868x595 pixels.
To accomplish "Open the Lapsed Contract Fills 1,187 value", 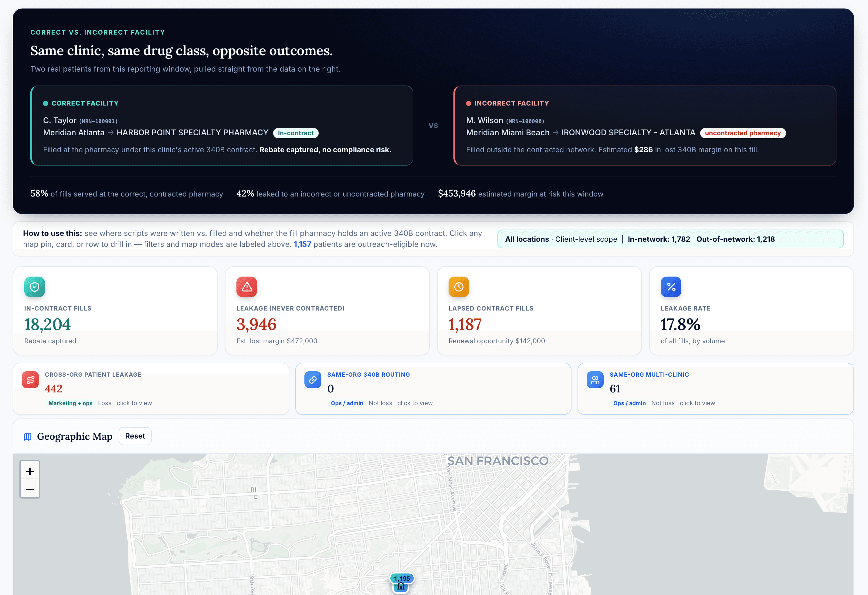I will click(x=465, y=324).
